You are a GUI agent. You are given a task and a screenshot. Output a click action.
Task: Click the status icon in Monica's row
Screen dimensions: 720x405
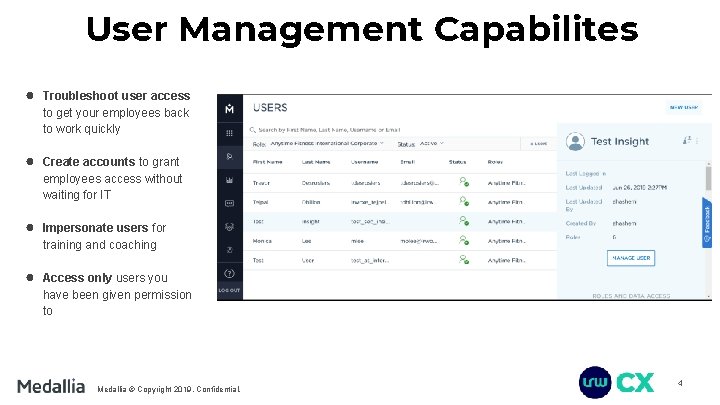[x=464, y=240]
